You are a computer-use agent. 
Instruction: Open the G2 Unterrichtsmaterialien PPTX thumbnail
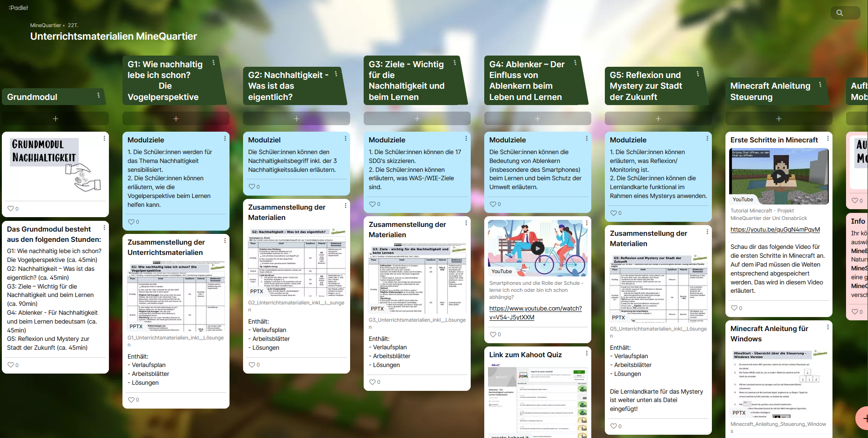[296, 262]
